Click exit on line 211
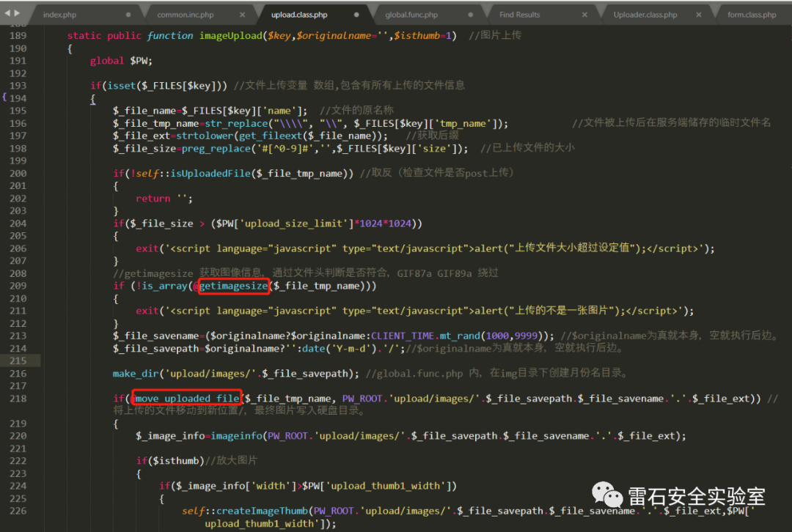The height and width of the screenshot is (532, 792). (147, 311)
